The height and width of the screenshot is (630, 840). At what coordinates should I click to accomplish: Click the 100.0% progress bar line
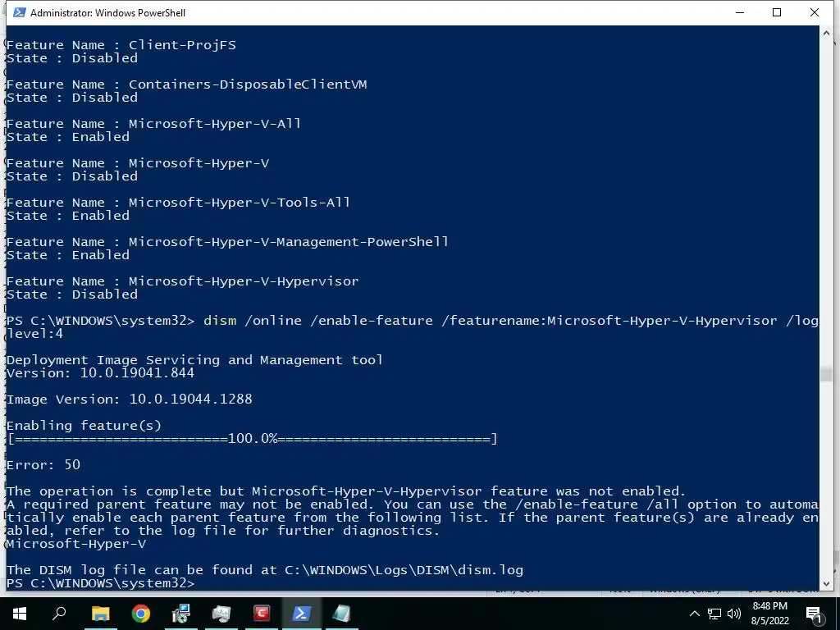click(x=253, y=439)
